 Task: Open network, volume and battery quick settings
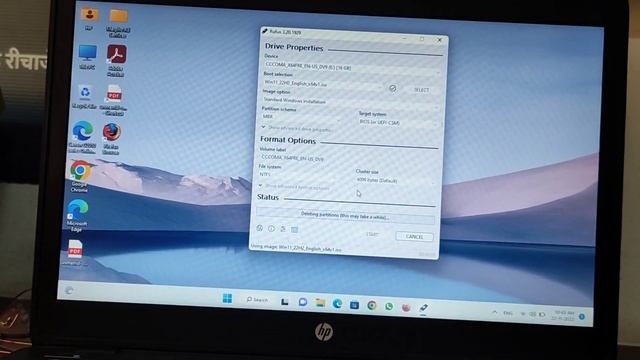pos(533,314)
